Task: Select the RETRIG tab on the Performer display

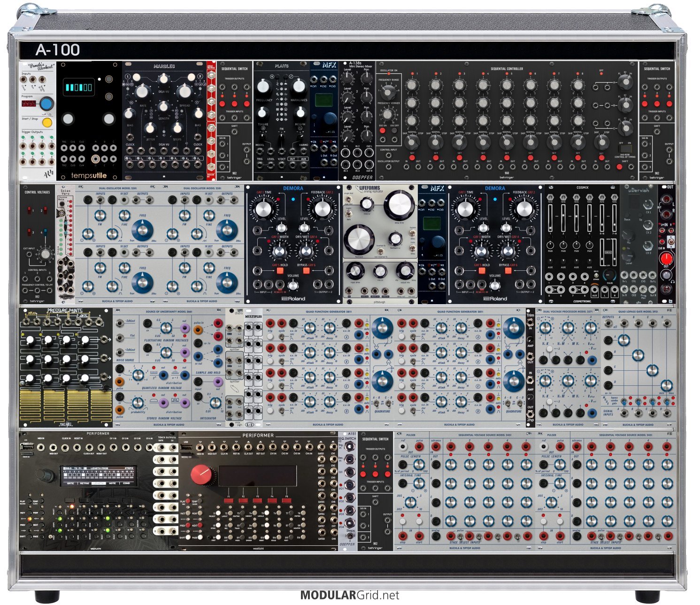Action: click(85, 483)
